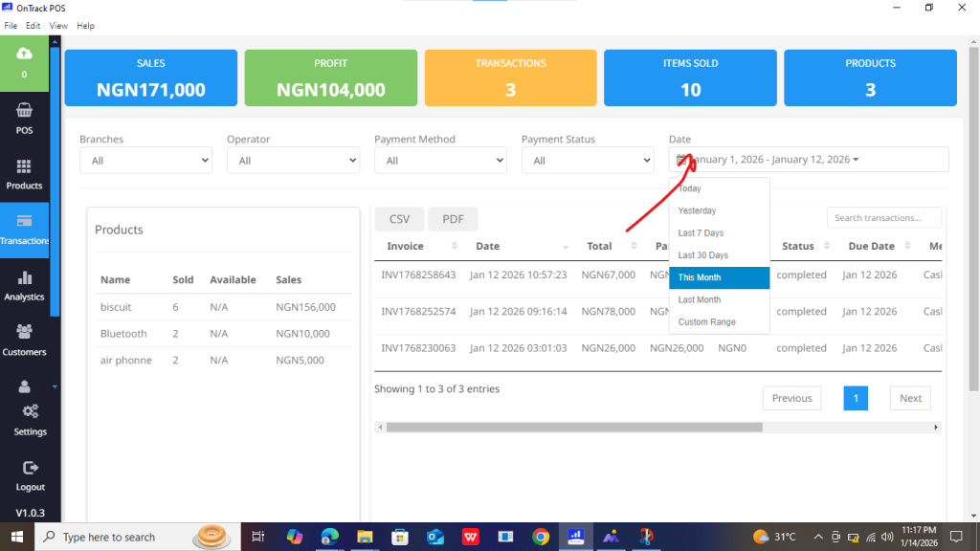Open Chrome from the taskbar
This screenshot has width=980, height=551.
[541, 537]
